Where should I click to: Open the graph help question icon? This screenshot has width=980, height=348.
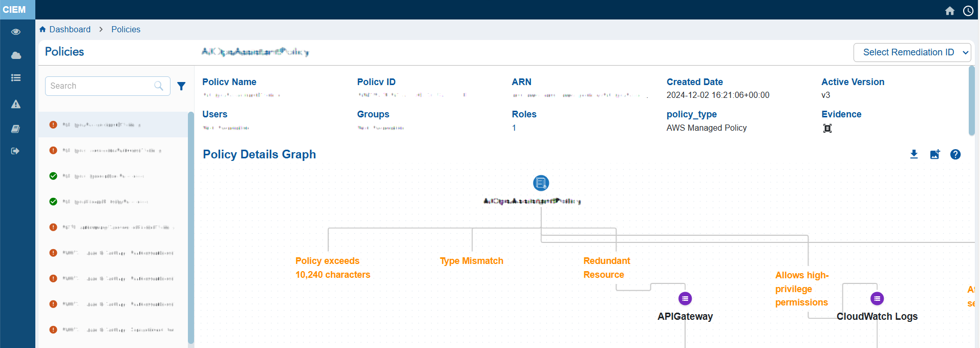[955, 154]
